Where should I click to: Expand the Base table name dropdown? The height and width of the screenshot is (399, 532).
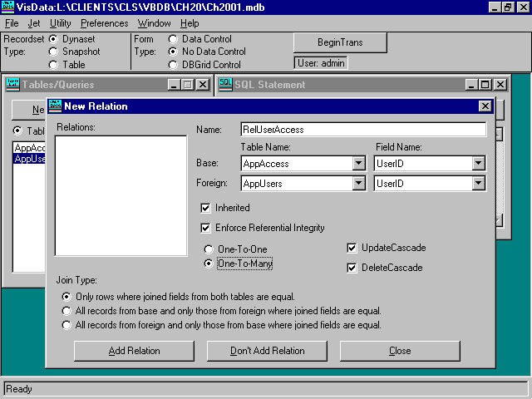358,164
